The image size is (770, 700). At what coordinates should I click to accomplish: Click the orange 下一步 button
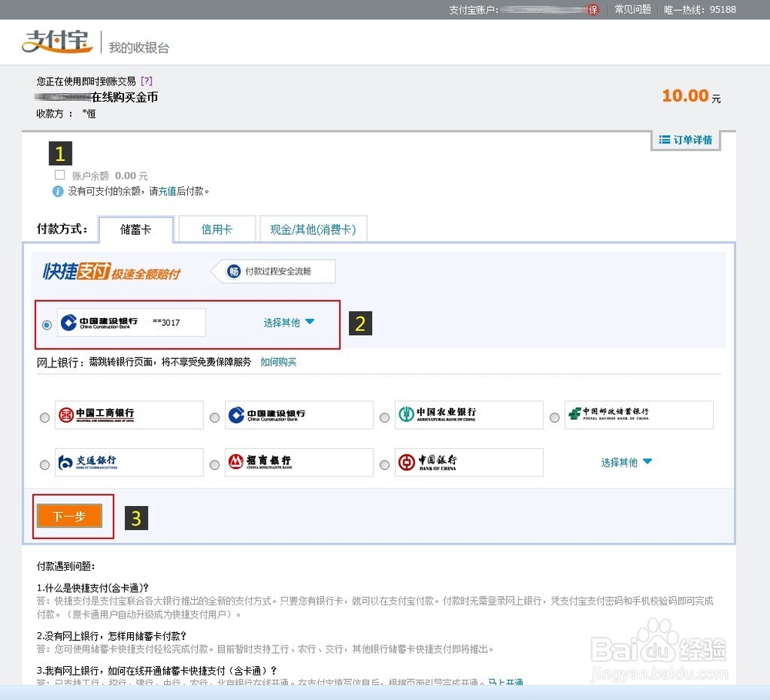click(70, 516)
